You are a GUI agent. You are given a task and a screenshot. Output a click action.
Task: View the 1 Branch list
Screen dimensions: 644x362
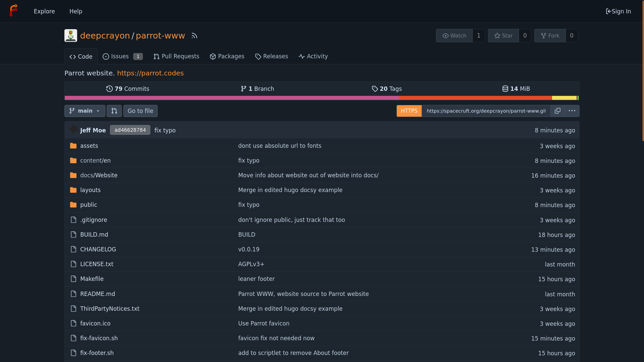(257, 89)
